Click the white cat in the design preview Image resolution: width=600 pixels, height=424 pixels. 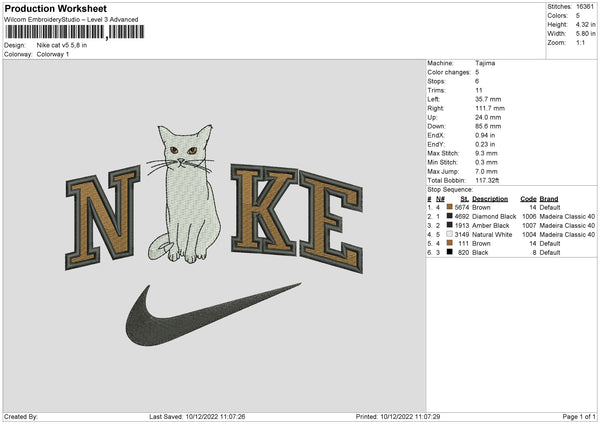click(x=184, y=194)
